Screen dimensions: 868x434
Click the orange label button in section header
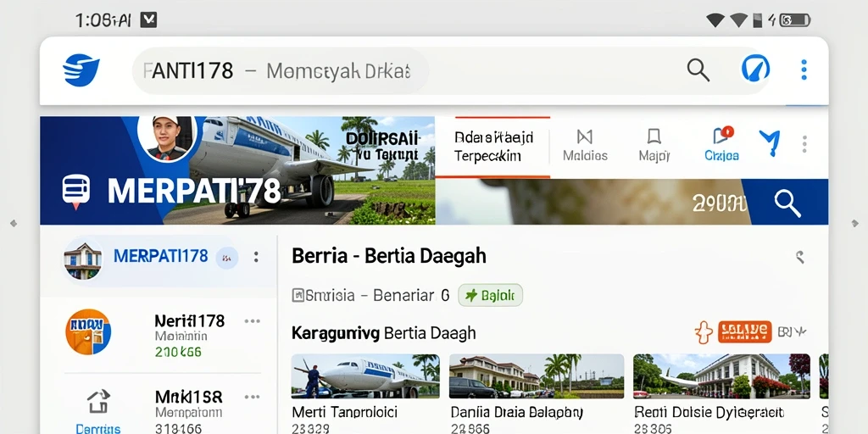[744, 331]
